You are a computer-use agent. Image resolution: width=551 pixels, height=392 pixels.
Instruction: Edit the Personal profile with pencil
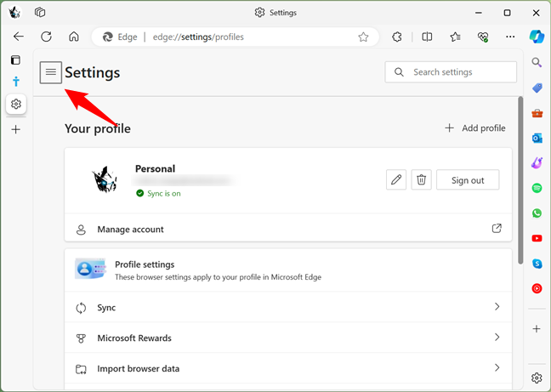pyautogui.click(x=396, y=179)
